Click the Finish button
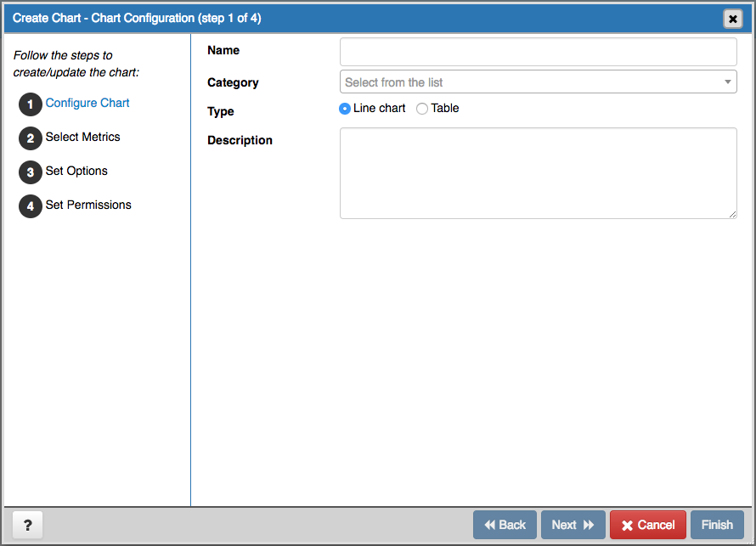 click(x=717, y=525)
